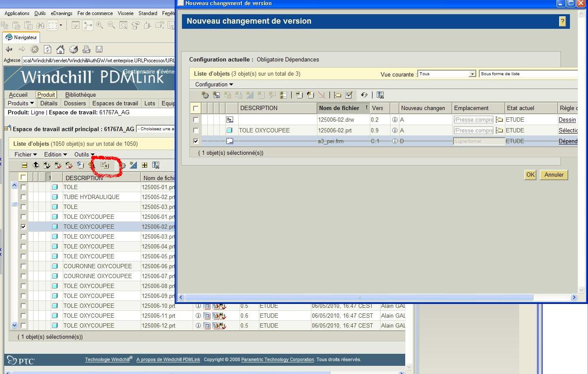Go back using the Navigateur back arrow

[9, 49]
